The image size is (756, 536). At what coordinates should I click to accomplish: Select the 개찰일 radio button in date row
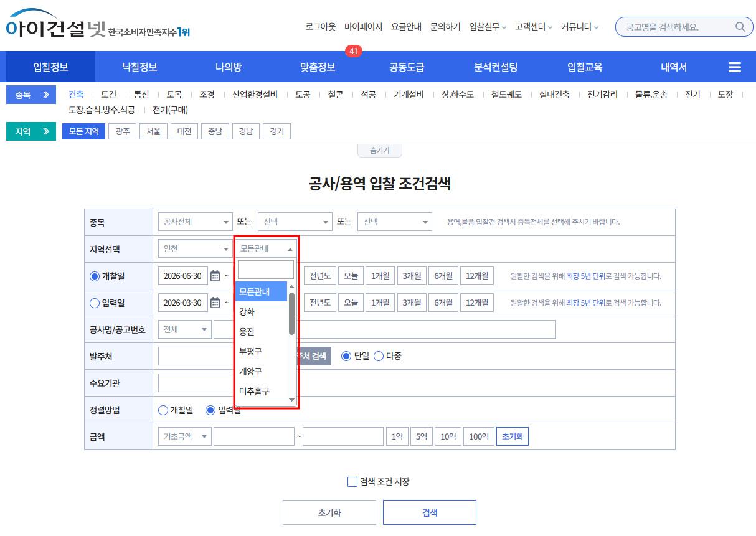(x=95, y=276)
